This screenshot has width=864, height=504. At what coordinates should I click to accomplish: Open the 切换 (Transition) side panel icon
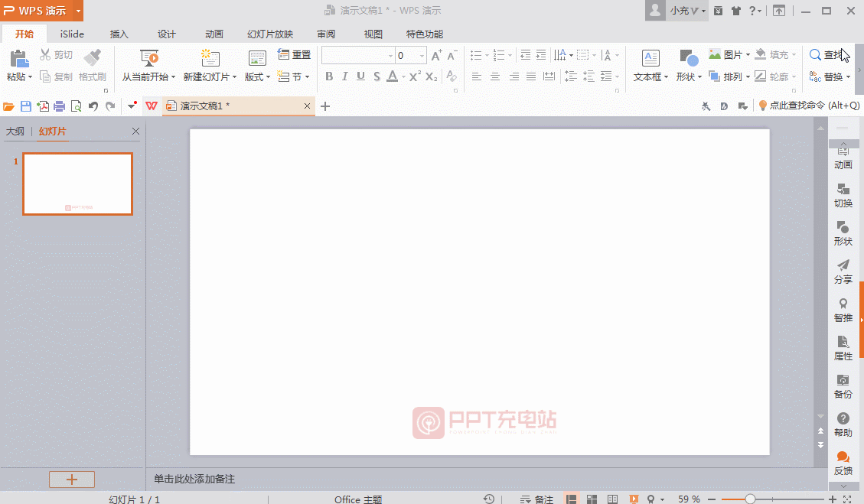843,196
